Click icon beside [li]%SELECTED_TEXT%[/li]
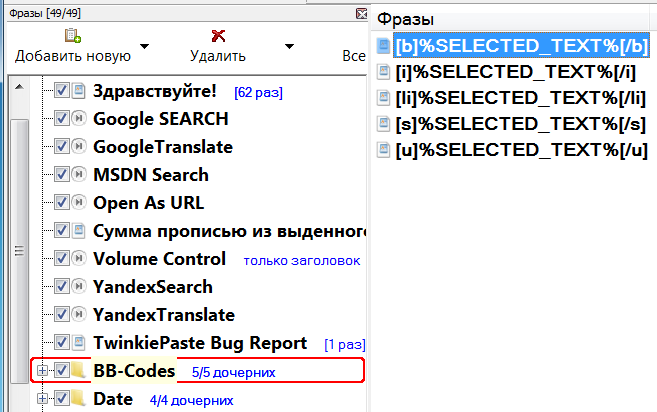The height and width of the screenshot is (412, 657). (x=383, y=98)
